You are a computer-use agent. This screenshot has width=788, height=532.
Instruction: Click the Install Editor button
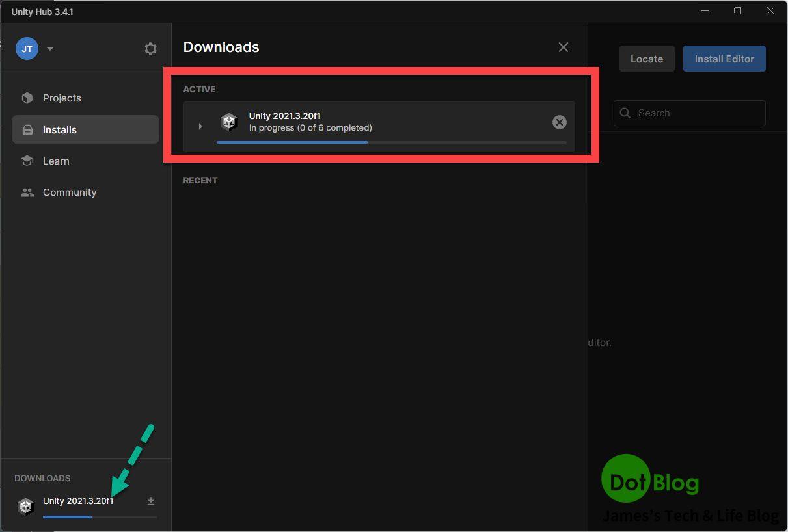click(724, 59)
